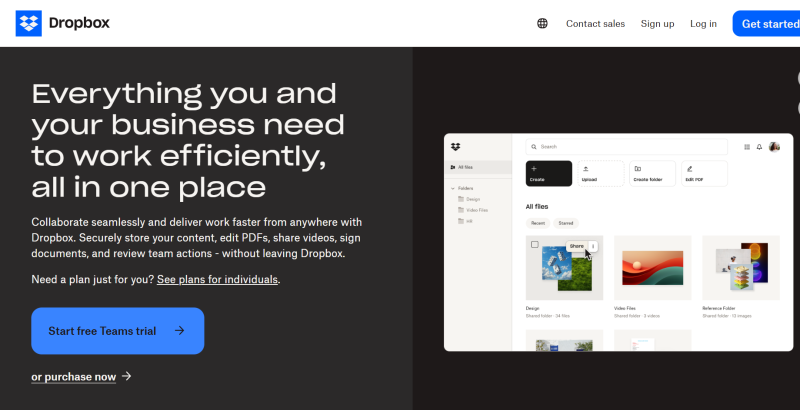Click 'Shared folder · 34 files' caption
The image size is (800, 410).
pos(547,316)
